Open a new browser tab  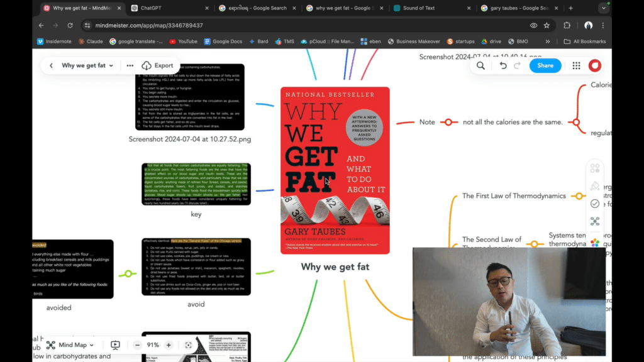[570, 8]
